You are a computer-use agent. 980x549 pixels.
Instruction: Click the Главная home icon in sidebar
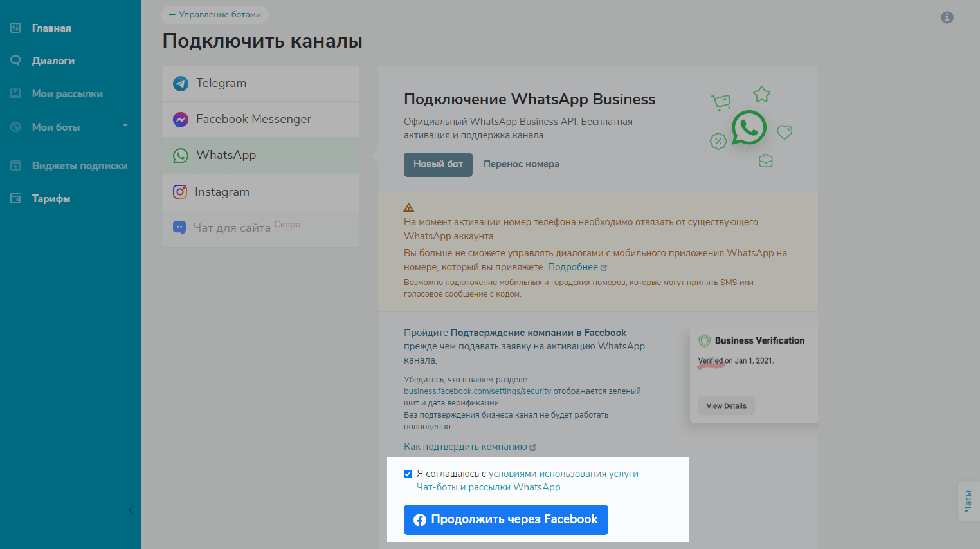point(16,28)
